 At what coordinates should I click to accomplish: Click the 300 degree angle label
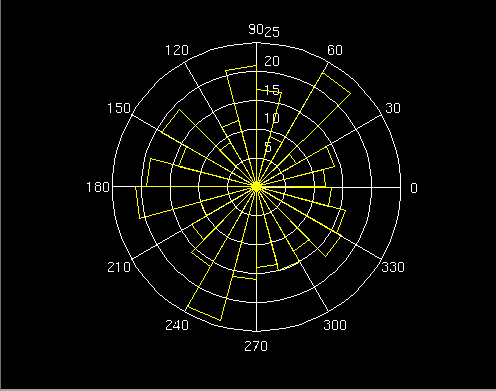(335, 325)
